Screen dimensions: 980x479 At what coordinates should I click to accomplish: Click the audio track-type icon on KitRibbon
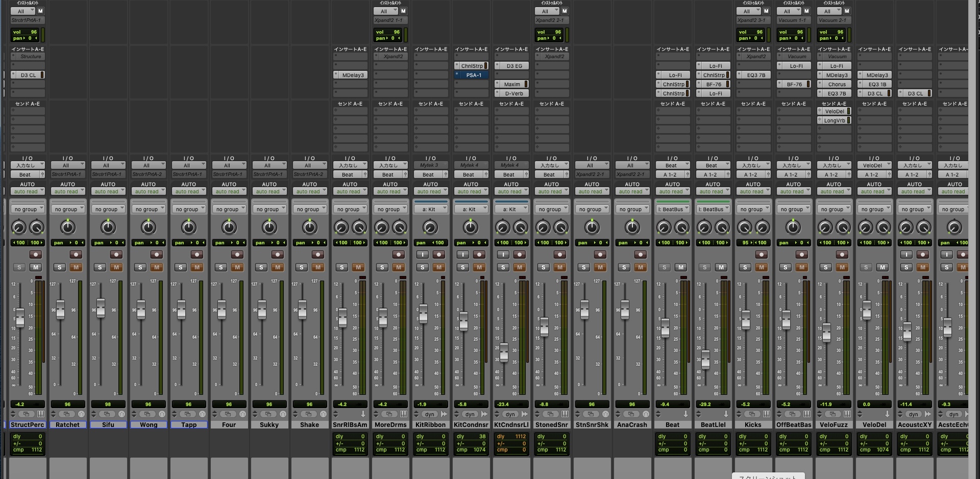pos(444,414)
